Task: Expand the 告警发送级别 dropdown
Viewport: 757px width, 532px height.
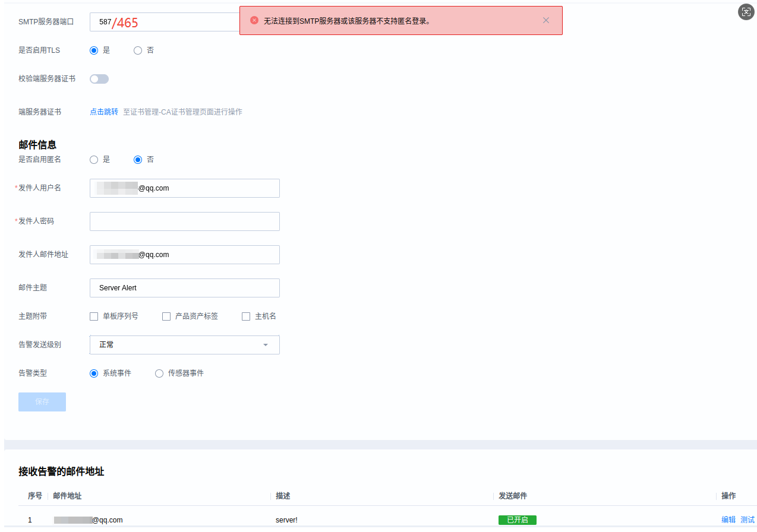Action: [184, 345]
